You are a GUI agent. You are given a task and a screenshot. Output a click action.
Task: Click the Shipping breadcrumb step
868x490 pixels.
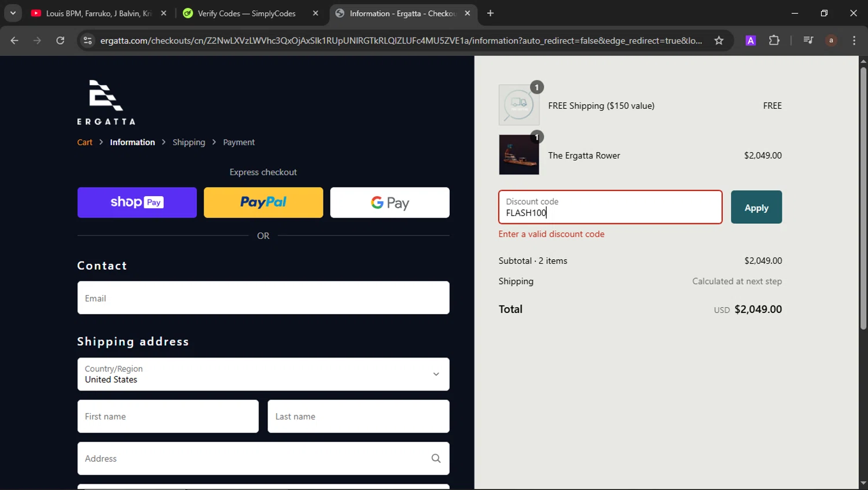pos(189,142)
